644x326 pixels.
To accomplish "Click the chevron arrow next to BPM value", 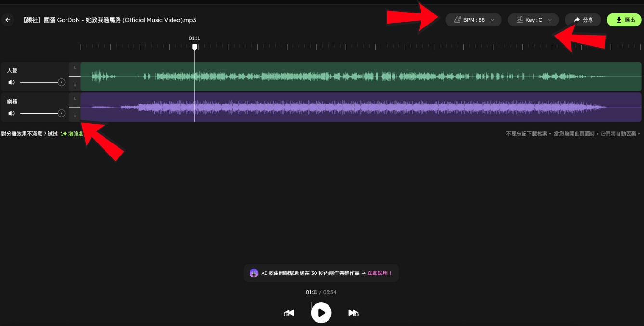I will (492, 20).
